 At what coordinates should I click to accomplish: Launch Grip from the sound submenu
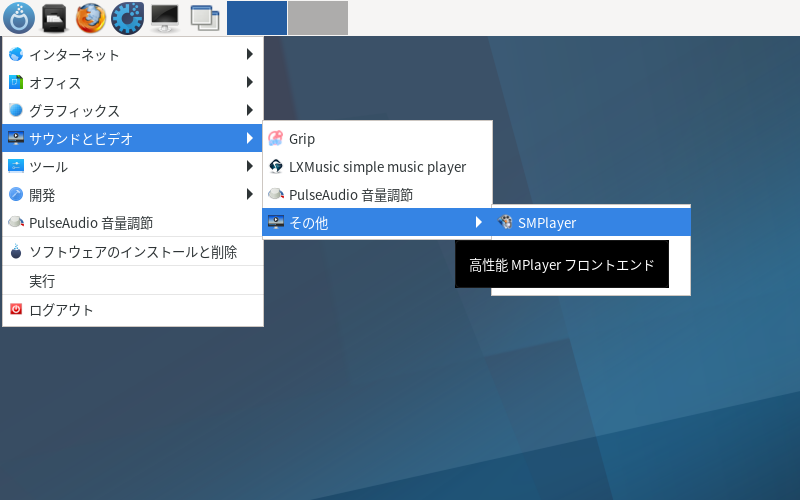pos(377,138)
